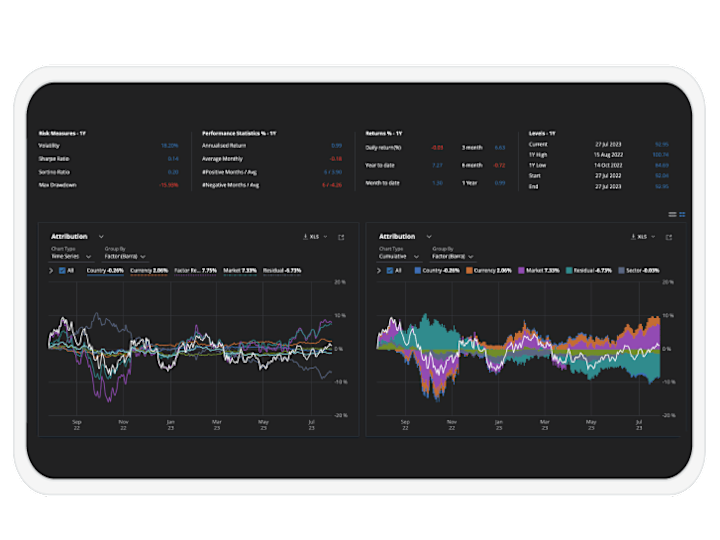The height and width of the screenshot is (540, 720).
Task: Download XLS in right Attribution panel
Action: (639, 237)
